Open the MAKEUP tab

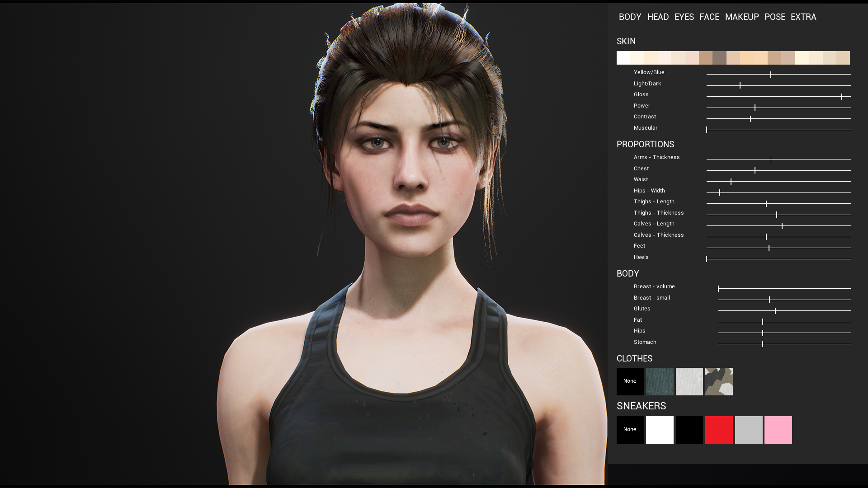click(742, 17)
